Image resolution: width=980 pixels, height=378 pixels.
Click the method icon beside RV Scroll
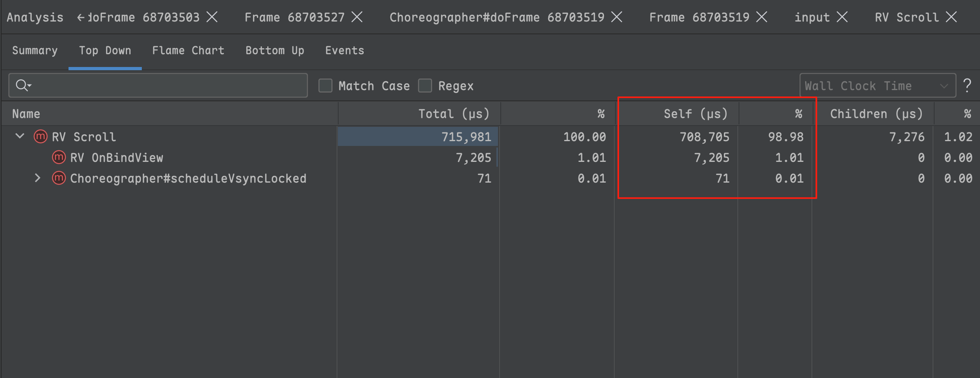41,137
